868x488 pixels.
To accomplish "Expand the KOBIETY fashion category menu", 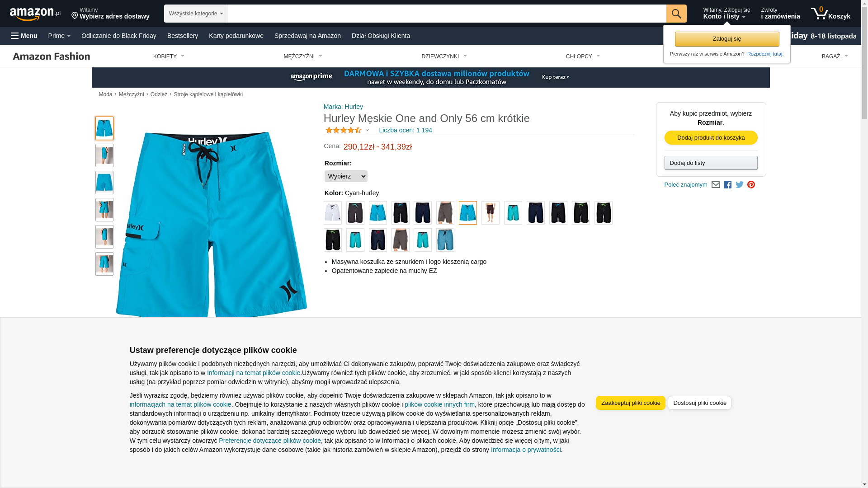I will tap(168, 56).
